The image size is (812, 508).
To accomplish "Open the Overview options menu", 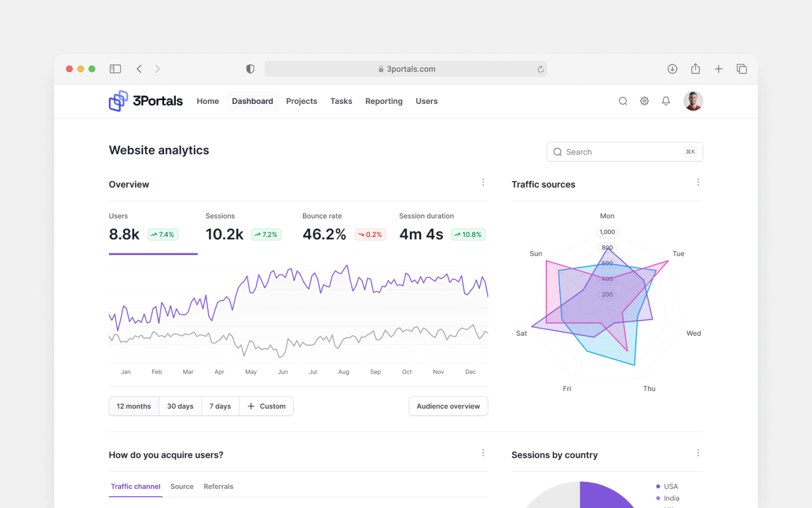I will [x=483, y=182].
